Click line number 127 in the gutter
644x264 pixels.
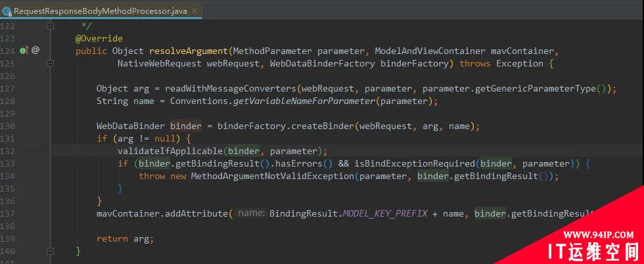[x=8, y=88]
